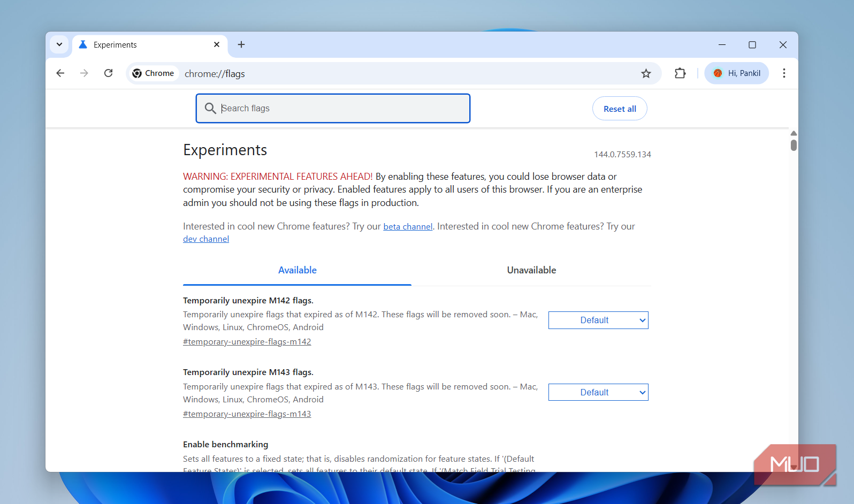Expand Default dropdown for M142 flags
This screenshot has width=854, height=504.
tap(598, 320)
